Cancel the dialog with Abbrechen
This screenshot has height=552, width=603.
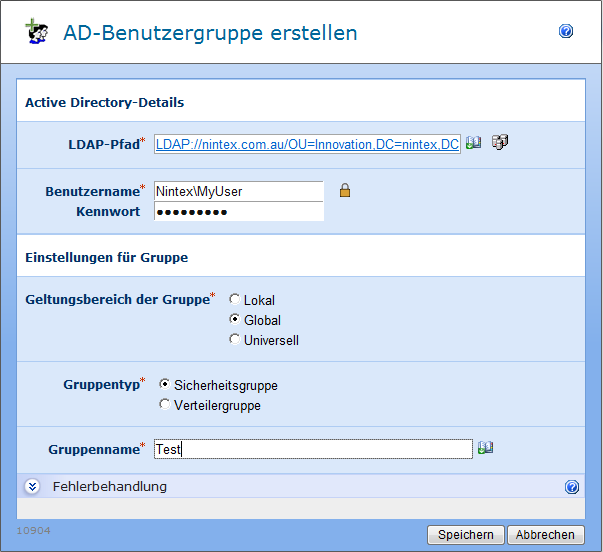(546, 535)
